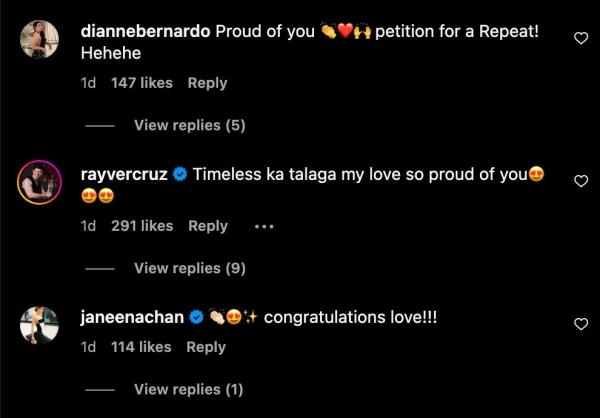Reply to janeenachan's comment
This screenshot has height=418, width=600.
click(x=206, y=347)
